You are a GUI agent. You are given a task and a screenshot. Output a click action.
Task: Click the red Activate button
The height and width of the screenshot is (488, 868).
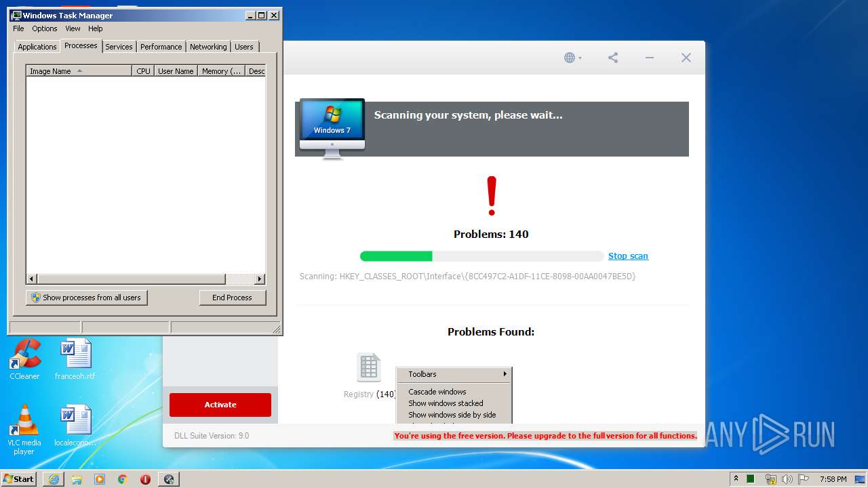point(220,405)
